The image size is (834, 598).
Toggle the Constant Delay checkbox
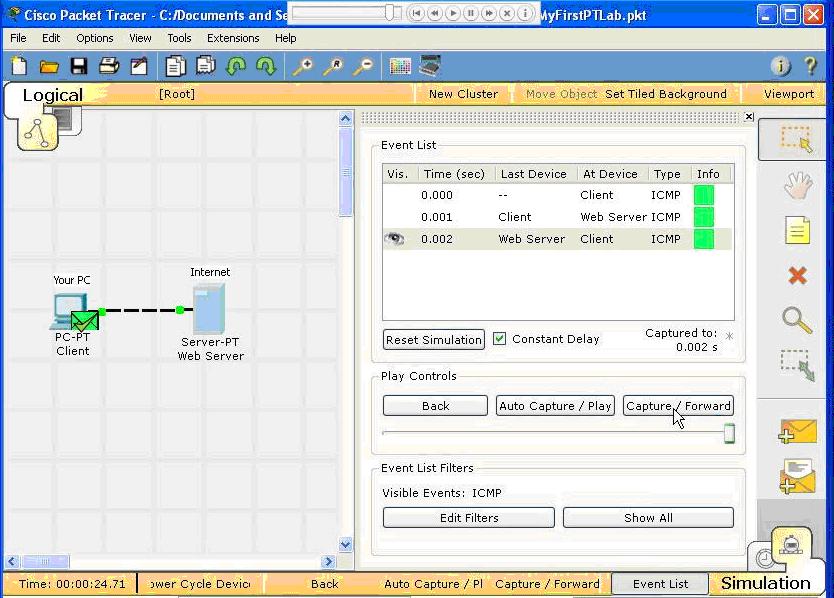click(499, 338)
